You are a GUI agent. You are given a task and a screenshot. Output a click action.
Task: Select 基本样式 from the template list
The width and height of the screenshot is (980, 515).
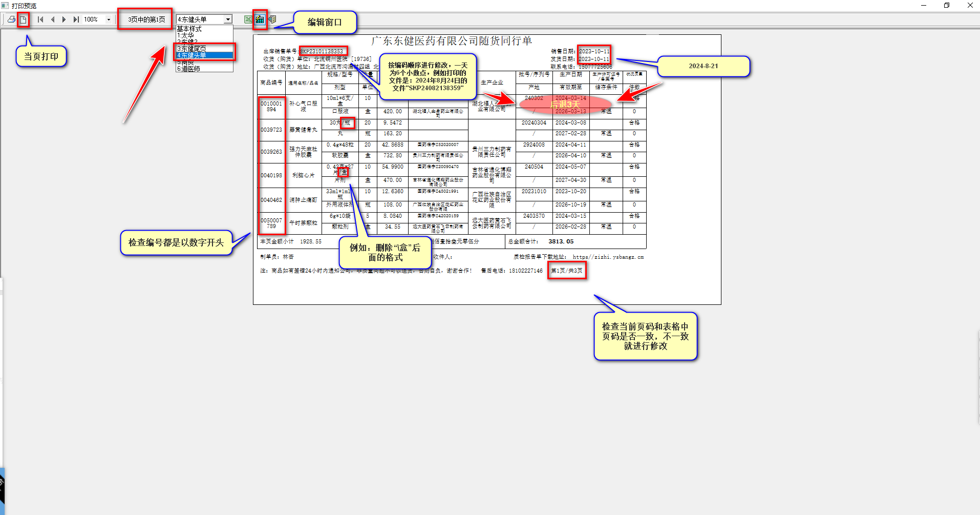(x=204, y=29)
